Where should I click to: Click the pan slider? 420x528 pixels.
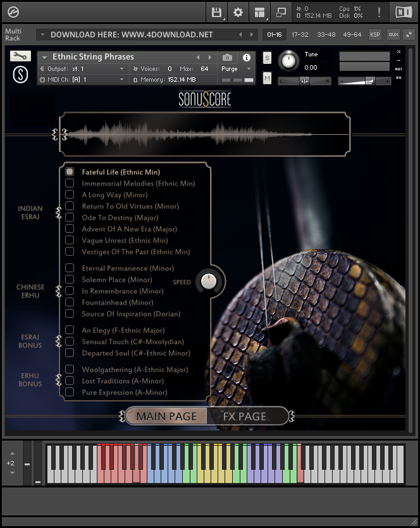click(304, 81)
